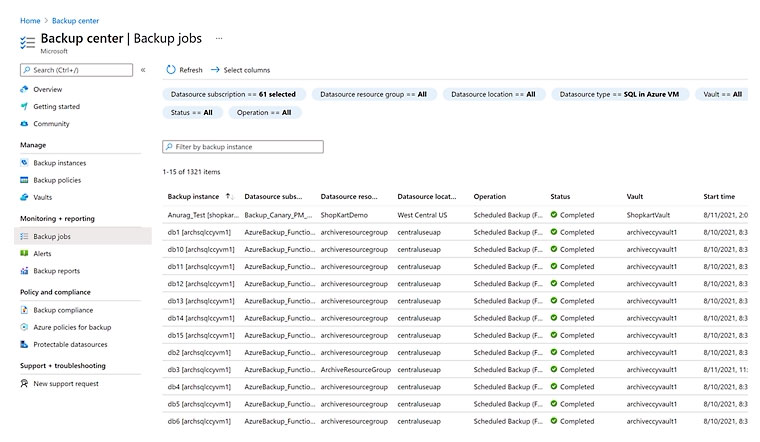Click the Operation column header
This screenshot has width=760, height=442.
(490, 196)
